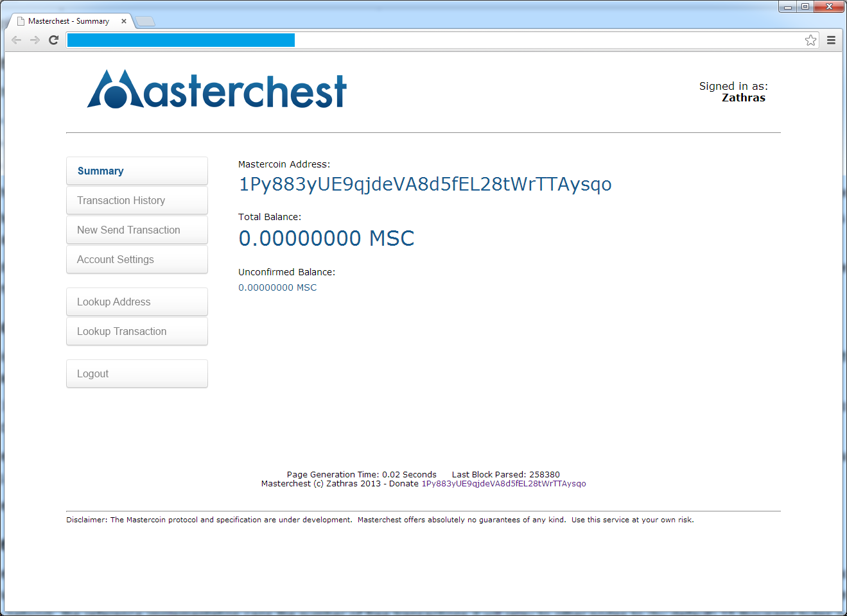The height and width of the screenshot is (616, 847).
Task: Open the Chrome hamburger menu
Action: (x=831, y=40)
